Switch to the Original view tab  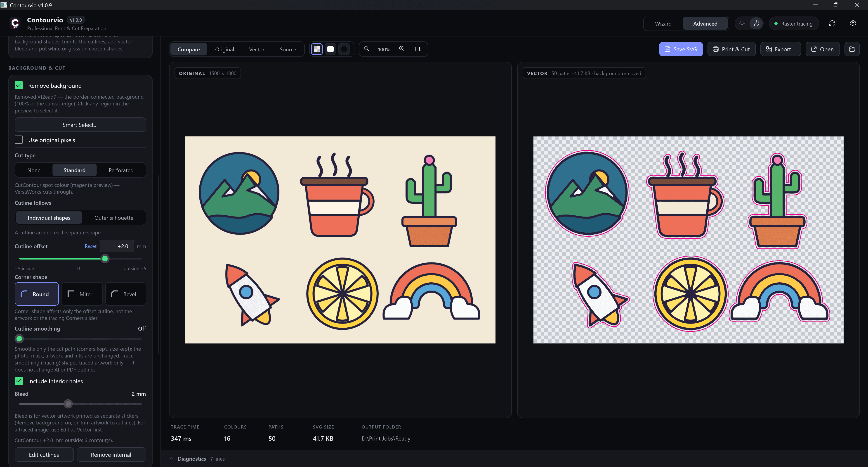pos(224,49)
